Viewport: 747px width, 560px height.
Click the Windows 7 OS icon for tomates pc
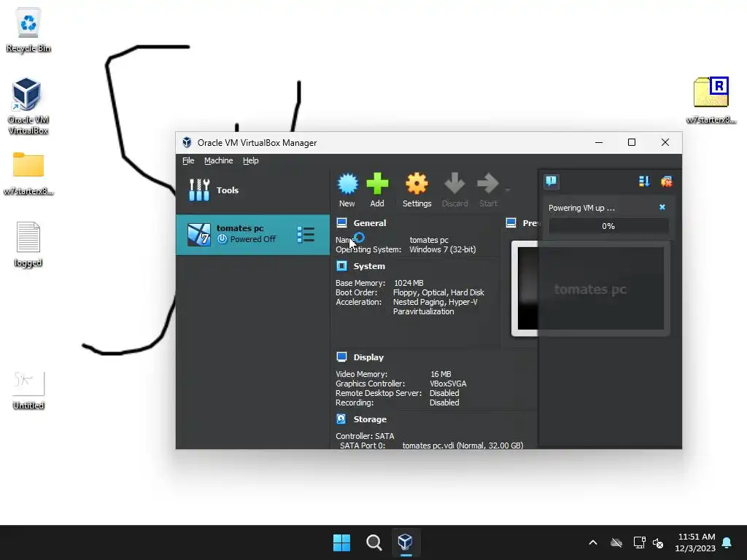click(x=198, y=235)
